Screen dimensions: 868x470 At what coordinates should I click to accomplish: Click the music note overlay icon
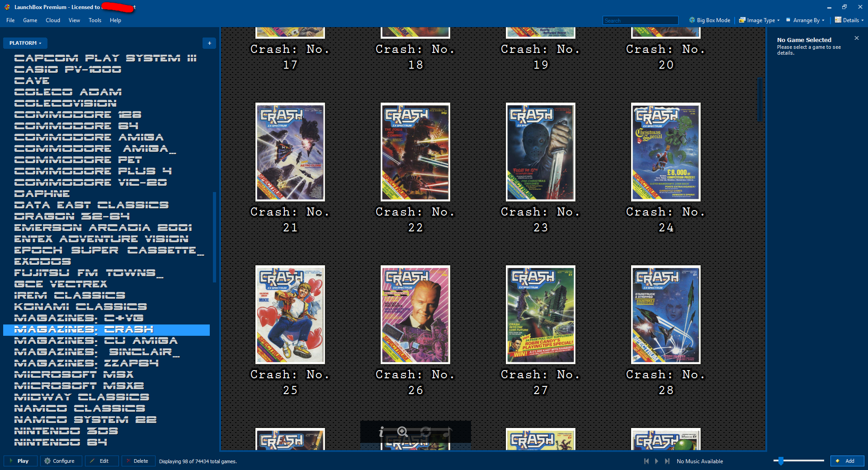(447, 432)
